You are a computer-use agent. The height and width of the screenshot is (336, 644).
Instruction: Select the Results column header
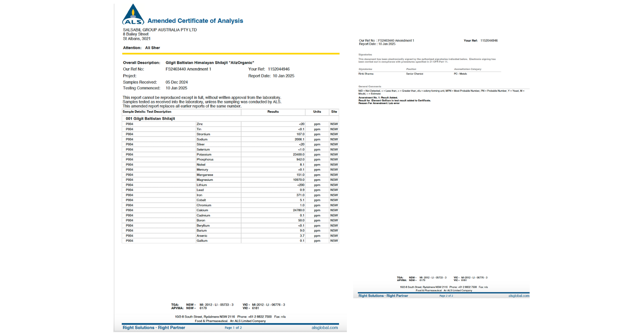[x=273, y=112]
